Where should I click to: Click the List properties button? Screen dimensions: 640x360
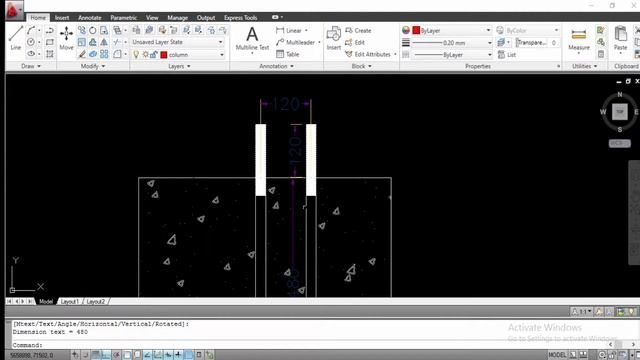507,54
